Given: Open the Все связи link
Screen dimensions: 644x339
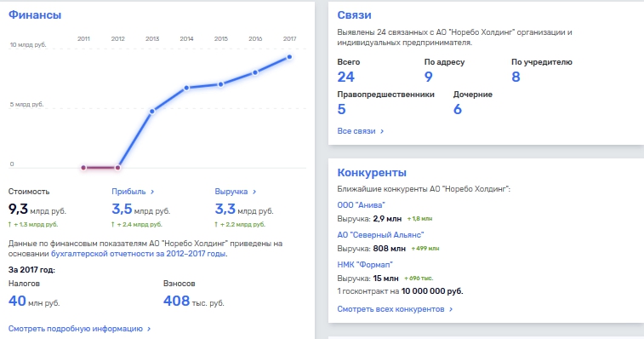Looking at the screenshot, I should 356,131.
